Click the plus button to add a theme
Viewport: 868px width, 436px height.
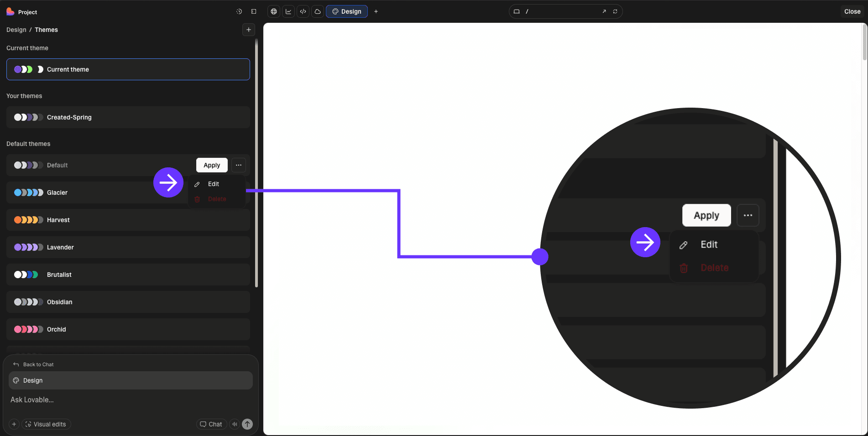249,30
